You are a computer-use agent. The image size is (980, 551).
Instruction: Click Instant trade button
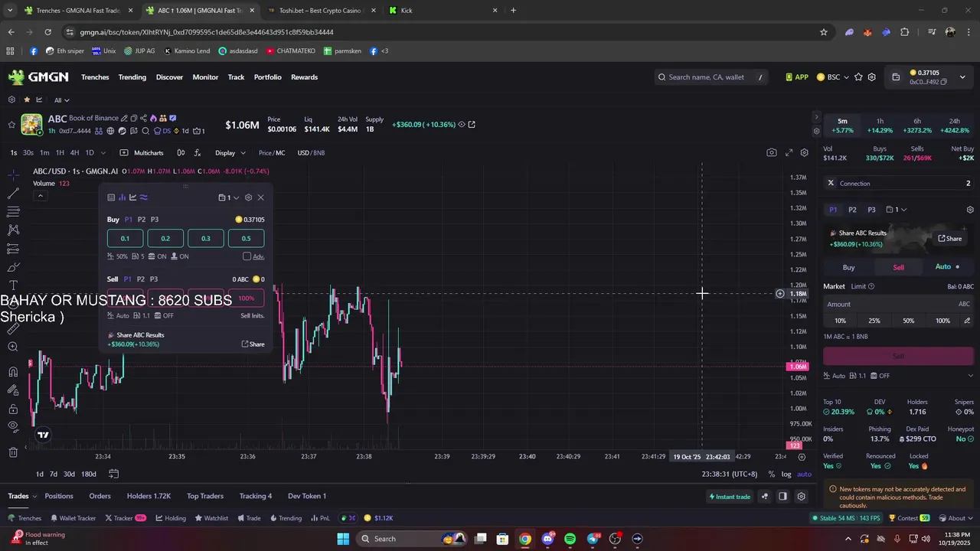730,497
